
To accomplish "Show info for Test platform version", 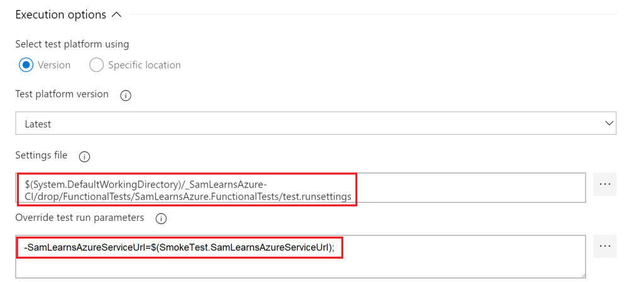I will click(125, 95).
